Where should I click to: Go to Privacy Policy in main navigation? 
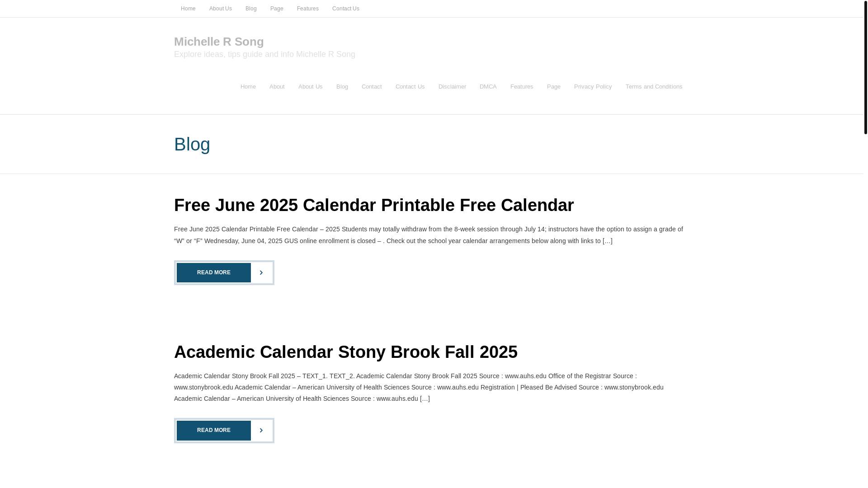(593, 87)
